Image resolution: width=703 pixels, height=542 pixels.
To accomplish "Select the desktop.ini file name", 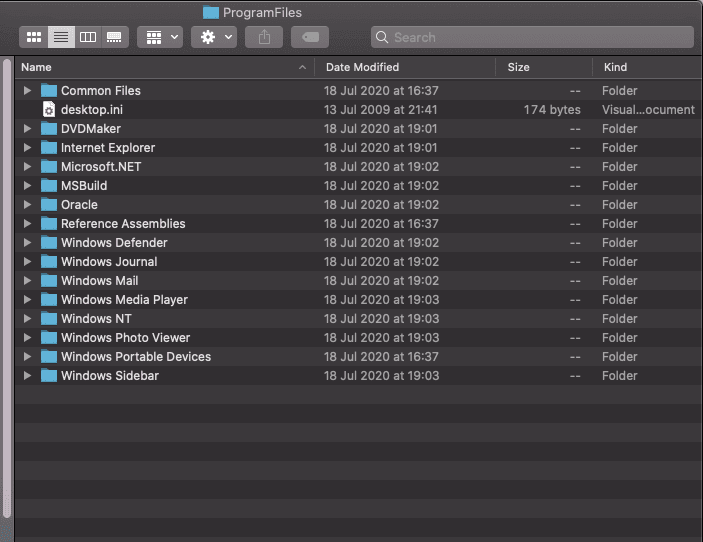I will pyautogui.click(x=92, y=110).
